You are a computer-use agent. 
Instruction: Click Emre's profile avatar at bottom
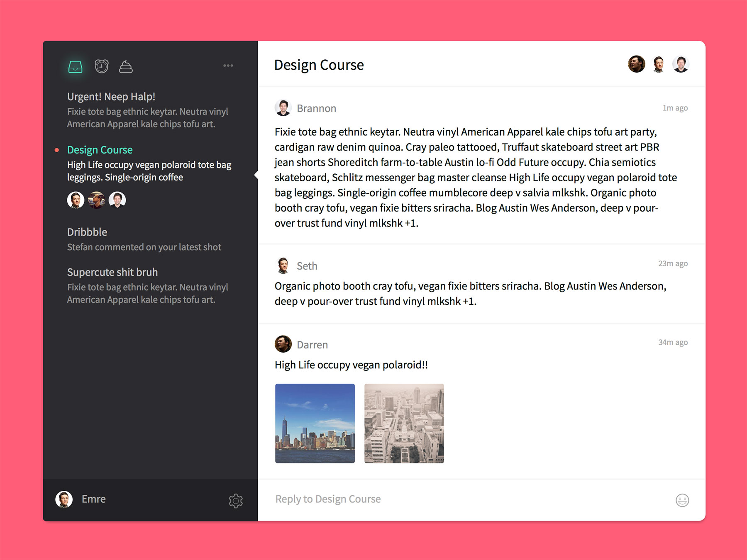[x=64, y=499]
